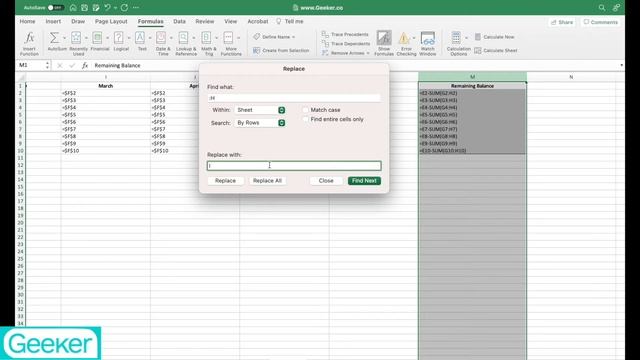This screenshot has width=640, height=360.
Task: Switch to the Data tab
Action: pyautogui.click(x=179, y=21)
